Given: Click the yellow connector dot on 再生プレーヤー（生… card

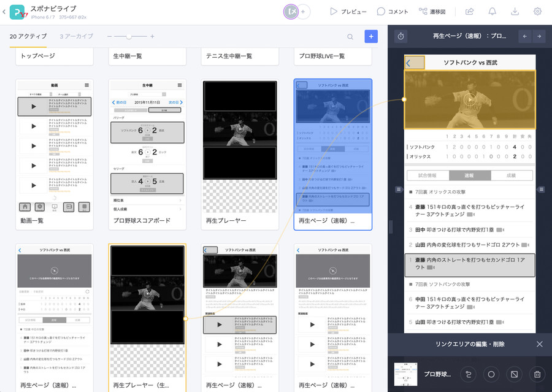Looking at the screenshot, I should coord(186,319).
